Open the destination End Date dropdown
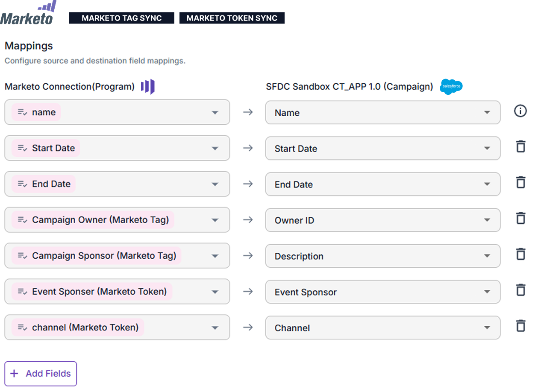The image size is (538, 392). pos(383,184)
